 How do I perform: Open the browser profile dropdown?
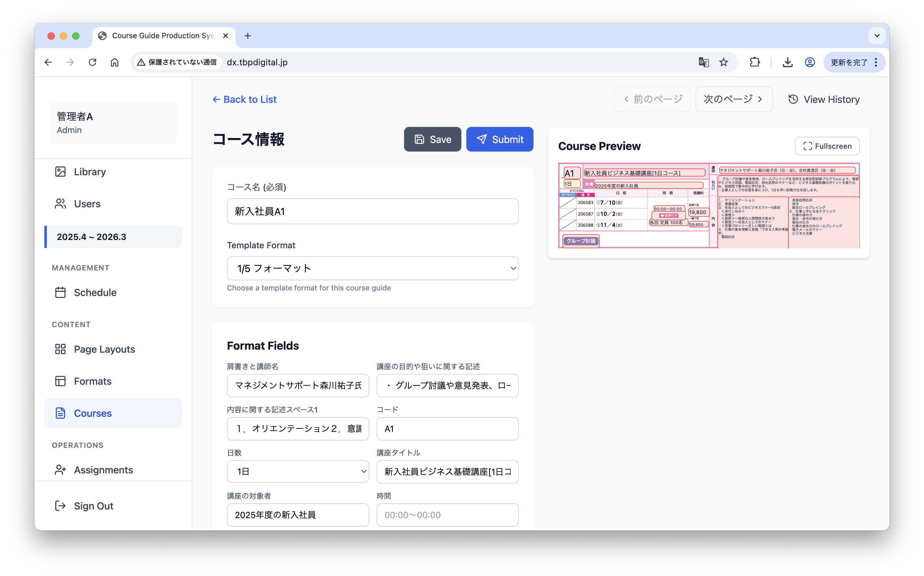809,62
